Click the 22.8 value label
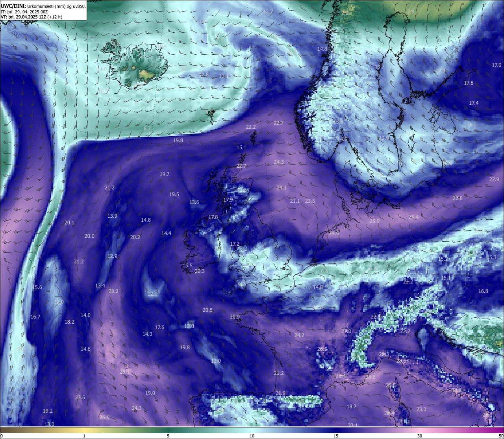This screenshot has height=439, width=504. (458, 198)
